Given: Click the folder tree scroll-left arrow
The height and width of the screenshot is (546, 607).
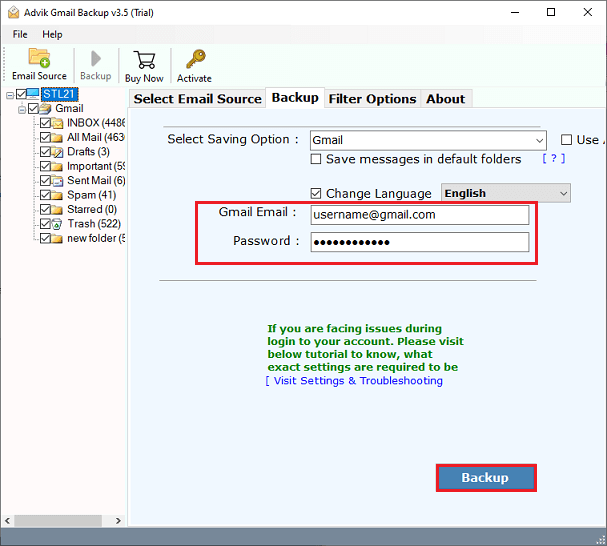Looking at the screenshot, I should pyautogui.click(x=7, y=520).
